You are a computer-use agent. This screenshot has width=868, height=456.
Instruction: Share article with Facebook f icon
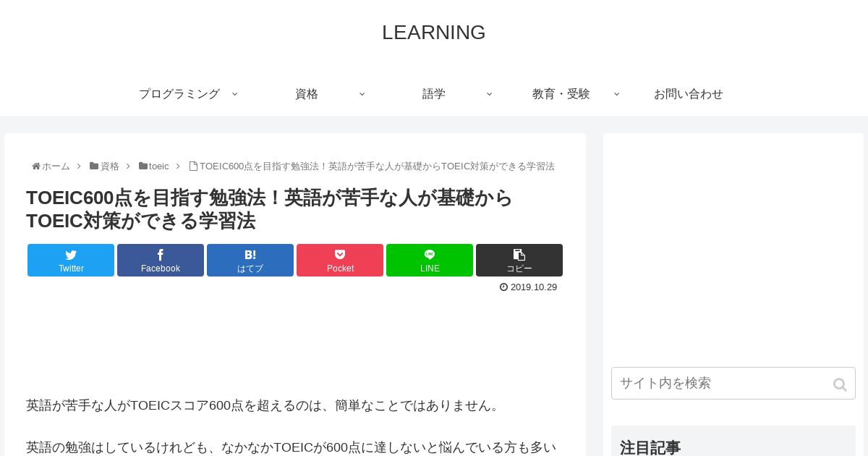[x=161, y=255]
